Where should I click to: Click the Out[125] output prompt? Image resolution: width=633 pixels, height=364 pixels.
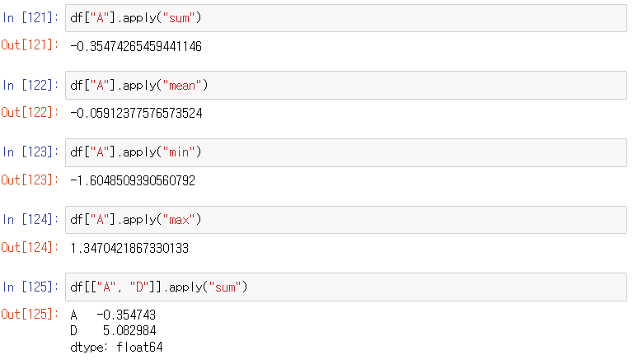coord(30,314)
